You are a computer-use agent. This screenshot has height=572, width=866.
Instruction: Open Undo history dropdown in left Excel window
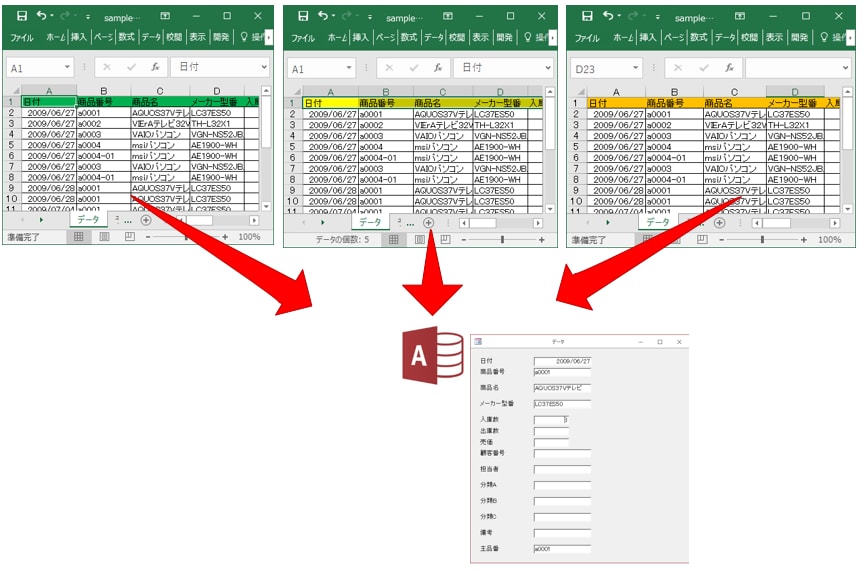coord(52,15)
